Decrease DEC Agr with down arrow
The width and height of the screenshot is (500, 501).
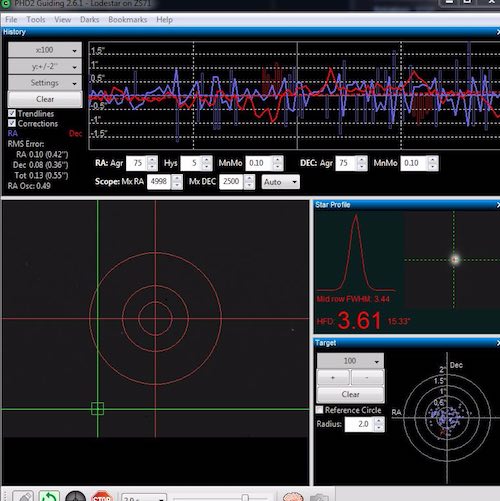point(362,167)
